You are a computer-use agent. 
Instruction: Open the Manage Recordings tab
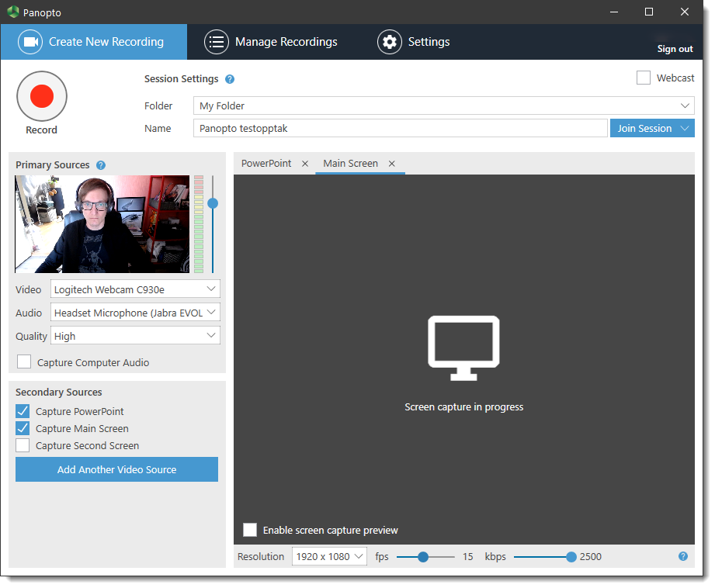click(x=271, y=42)
